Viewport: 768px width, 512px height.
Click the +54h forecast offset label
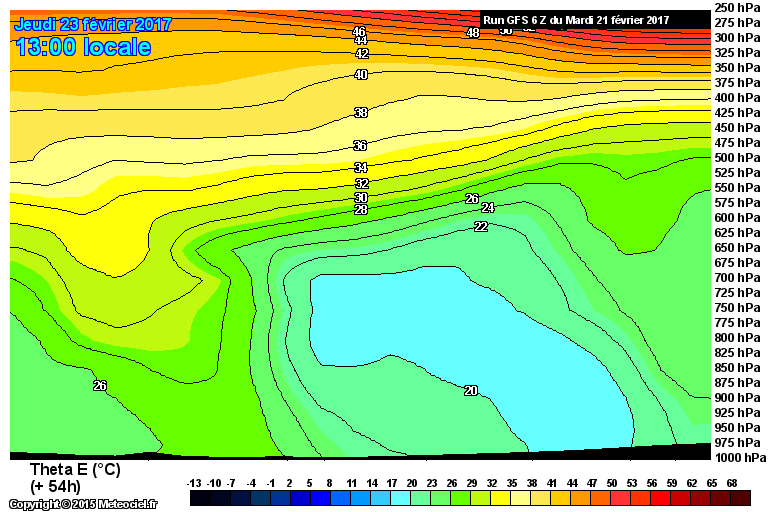(x=55, y=487)
